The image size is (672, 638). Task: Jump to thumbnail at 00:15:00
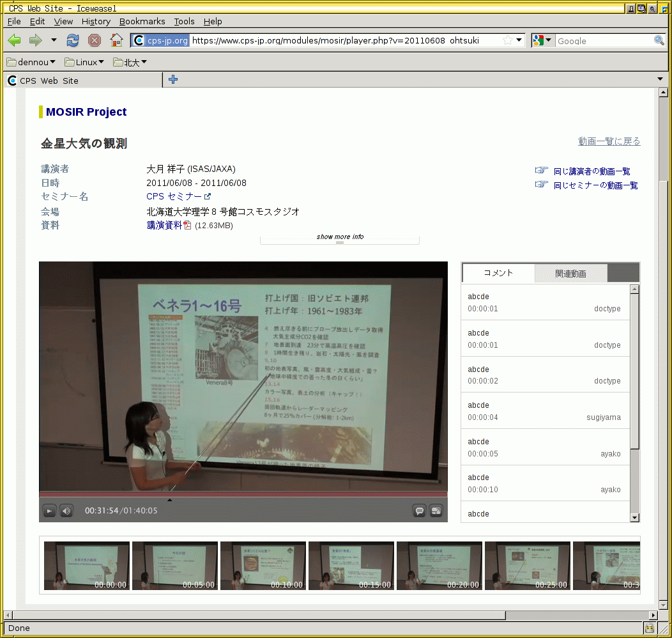[x=351, y=566]
